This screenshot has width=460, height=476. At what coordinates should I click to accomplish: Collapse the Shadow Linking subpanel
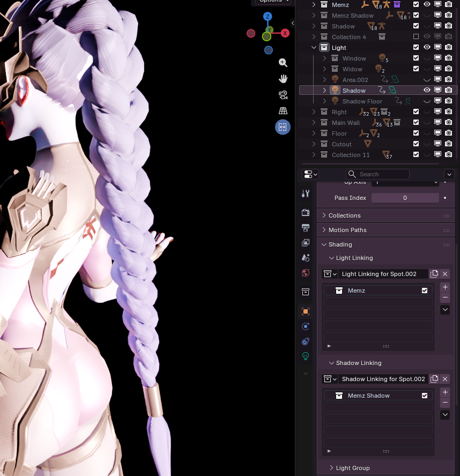(x=331, y=363)
